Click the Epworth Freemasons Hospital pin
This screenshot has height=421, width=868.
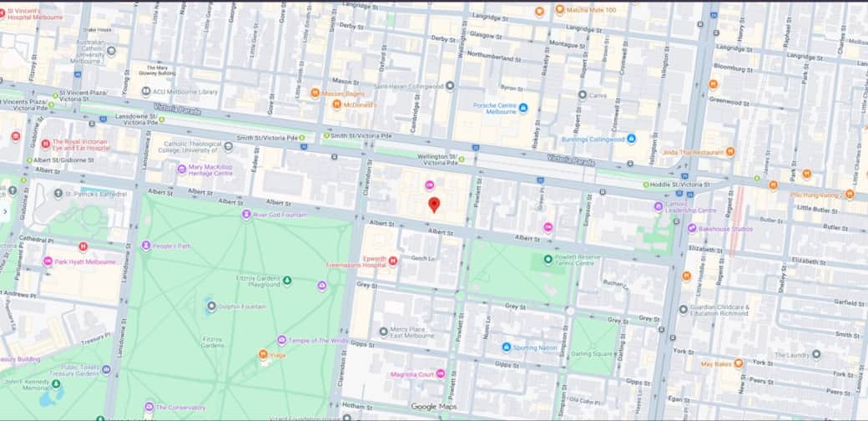tap(393, 261)
